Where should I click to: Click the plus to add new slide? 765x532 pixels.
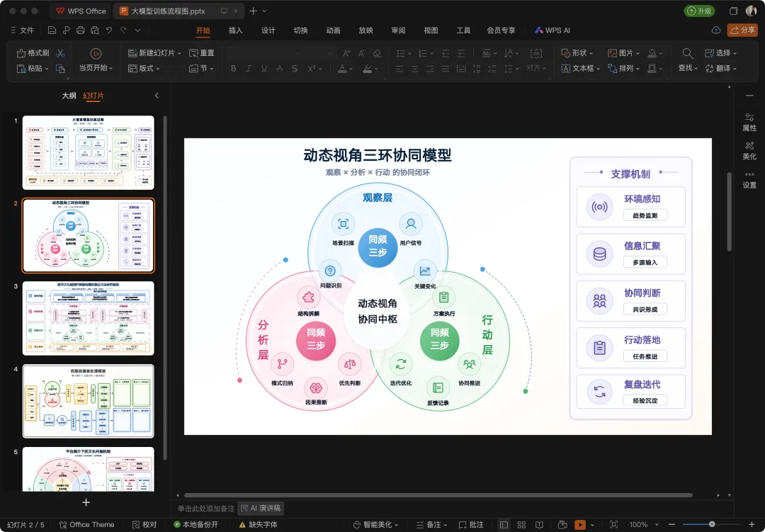[86, 502]
